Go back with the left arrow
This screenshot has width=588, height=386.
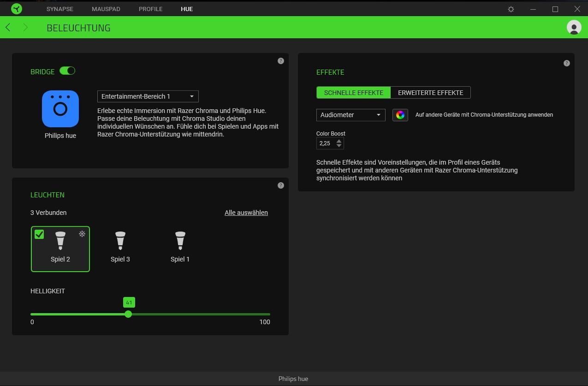point(8,28)
